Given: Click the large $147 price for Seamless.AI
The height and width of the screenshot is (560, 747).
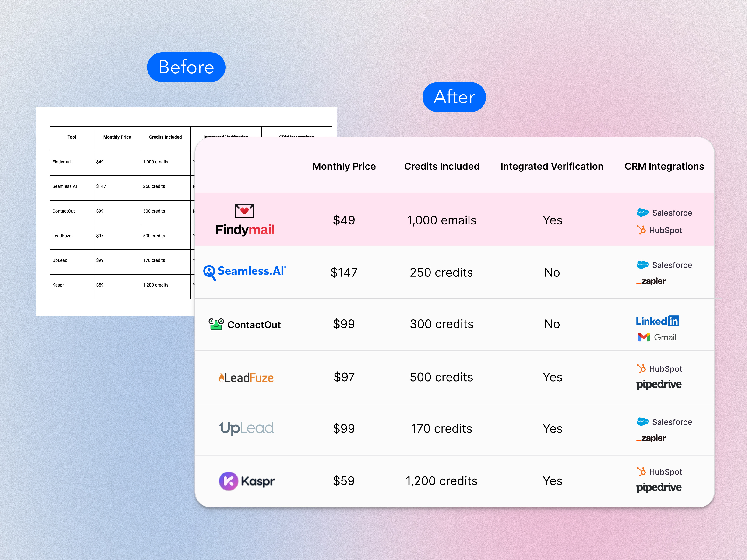Looking at the screenshot, I should 344,272.
